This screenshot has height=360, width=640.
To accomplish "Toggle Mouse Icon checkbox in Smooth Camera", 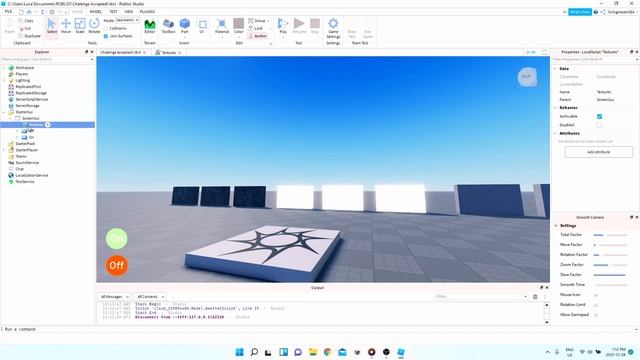I will [596, 295].
